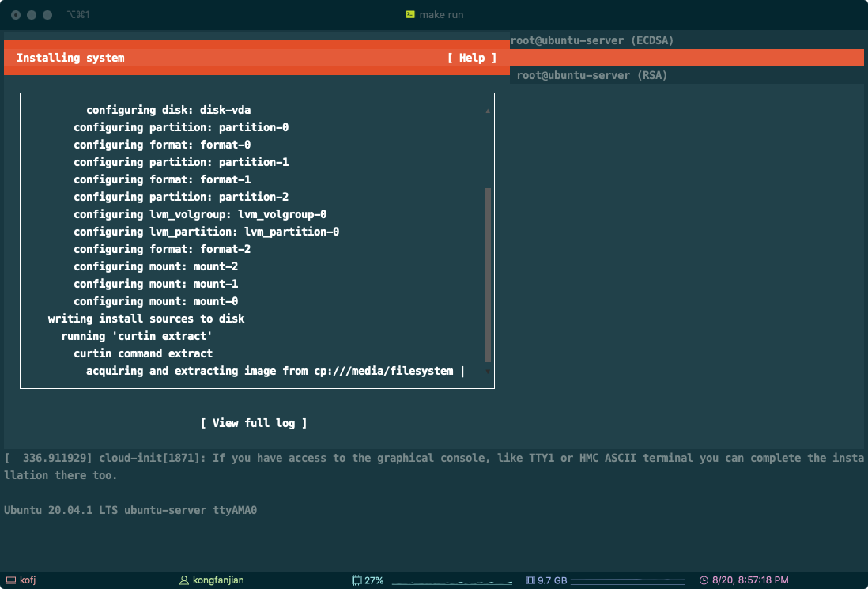The image size is (868, 589).
Task: Click the close window button
Action: point(16,15)
